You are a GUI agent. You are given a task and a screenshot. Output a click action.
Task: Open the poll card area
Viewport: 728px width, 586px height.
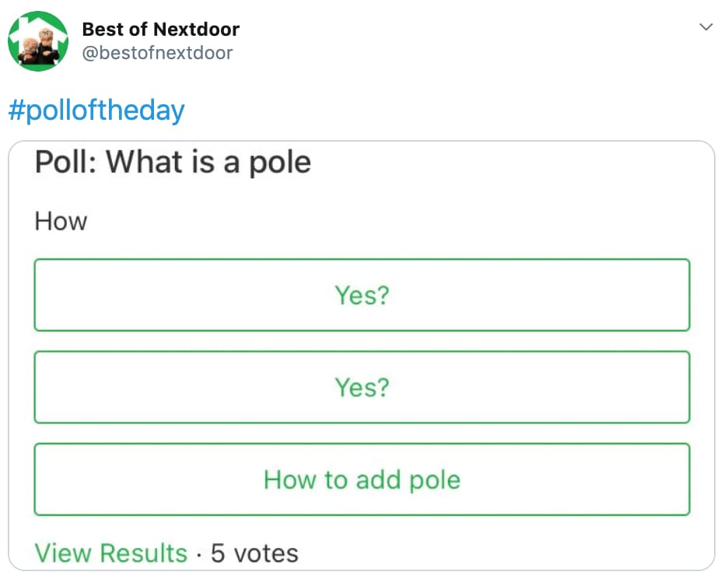(x=362, y=350)
